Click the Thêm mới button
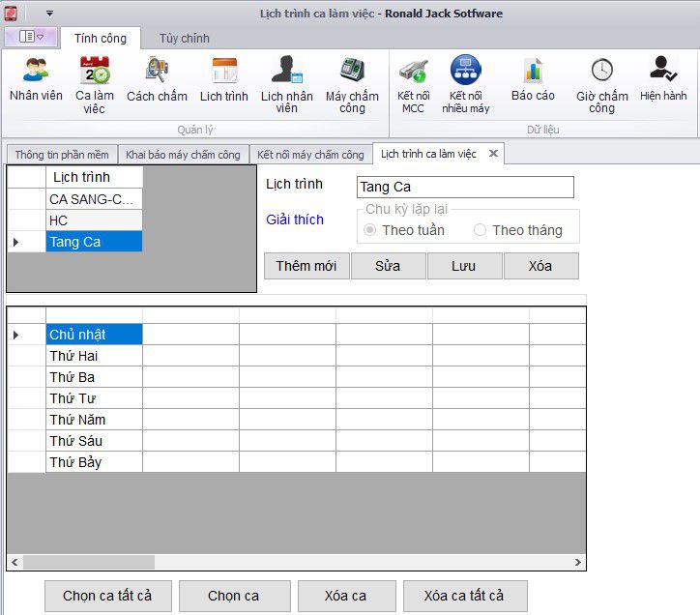Screen dimensions: 700x615 click(x=306, y=266)
